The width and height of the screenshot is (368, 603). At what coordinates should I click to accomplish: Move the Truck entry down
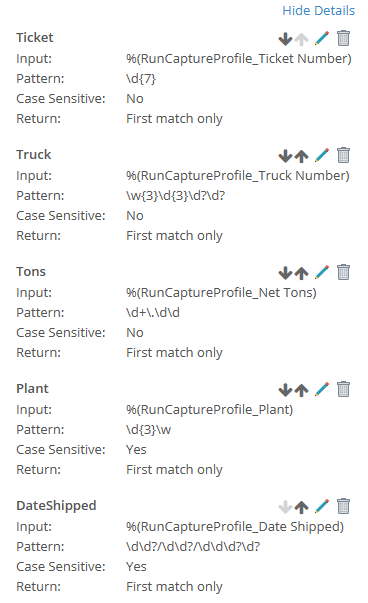[x=285, y=156]
